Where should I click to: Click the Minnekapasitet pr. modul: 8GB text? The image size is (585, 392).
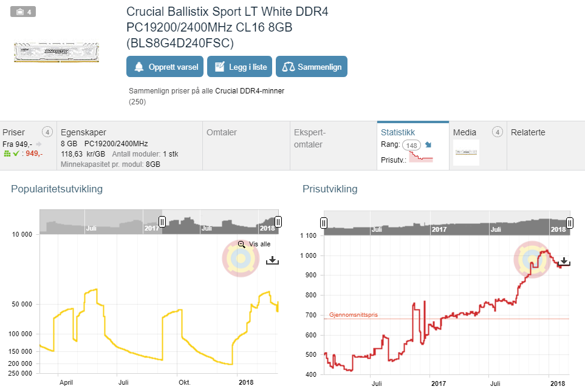(111, 164)
